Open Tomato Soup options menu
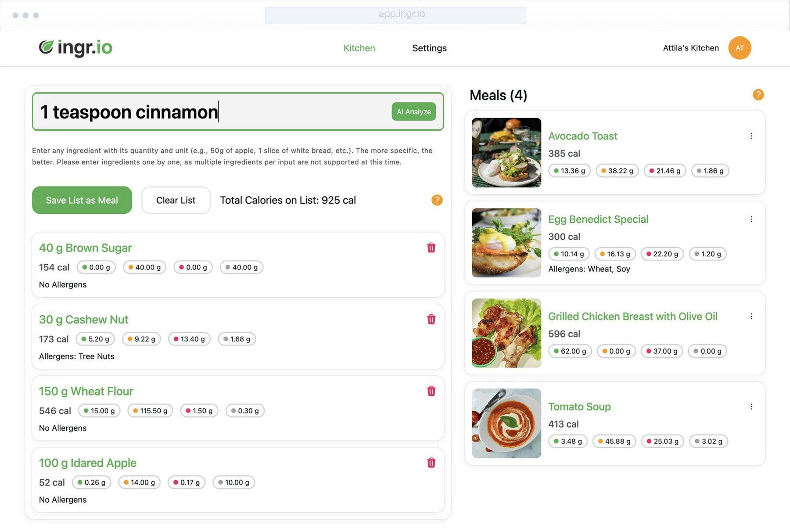This screenshot has height=532, width=790. 751,406
